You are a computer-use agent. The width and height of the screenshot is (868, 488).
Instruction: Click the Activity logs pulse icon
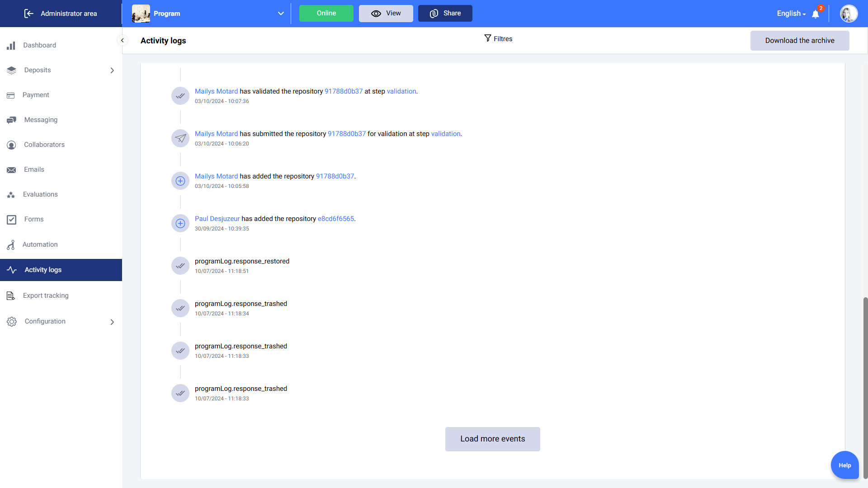point(12,270)
